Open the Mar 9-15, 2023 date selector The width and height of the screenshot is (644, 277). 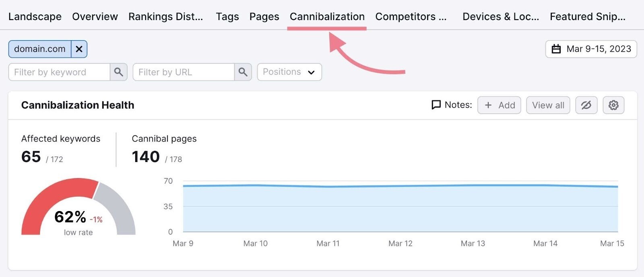[591, 49]
